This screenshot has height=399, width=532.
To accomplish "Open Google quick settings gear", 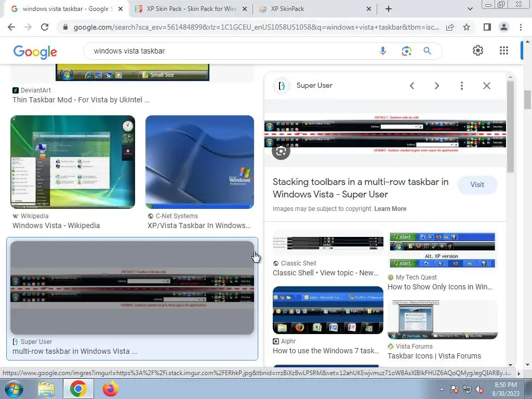I will coord(478,50).
